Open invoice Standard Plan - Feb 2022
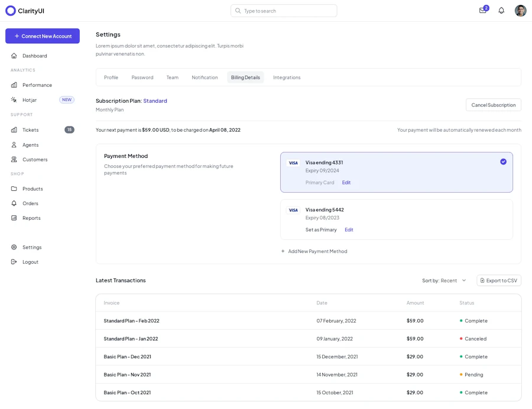 [x=131, y=320]
